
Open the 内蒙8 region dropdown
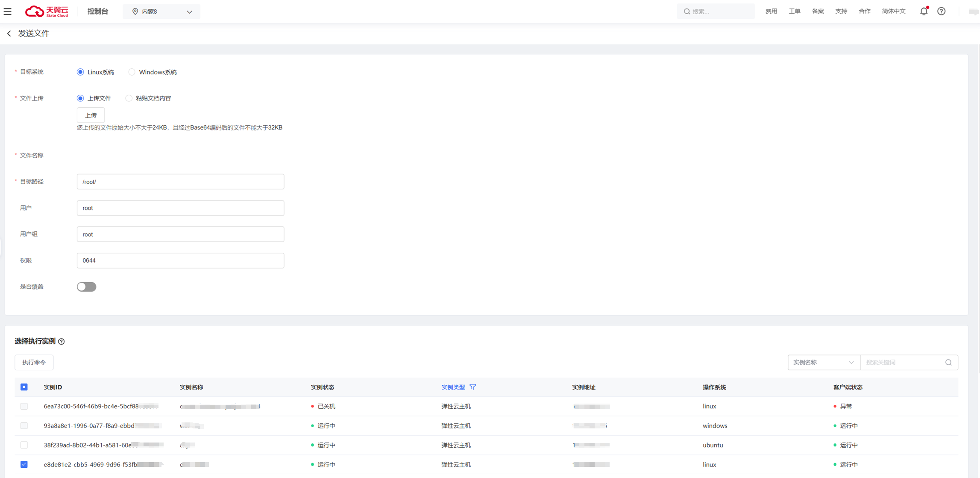click(x=161, y=12)
